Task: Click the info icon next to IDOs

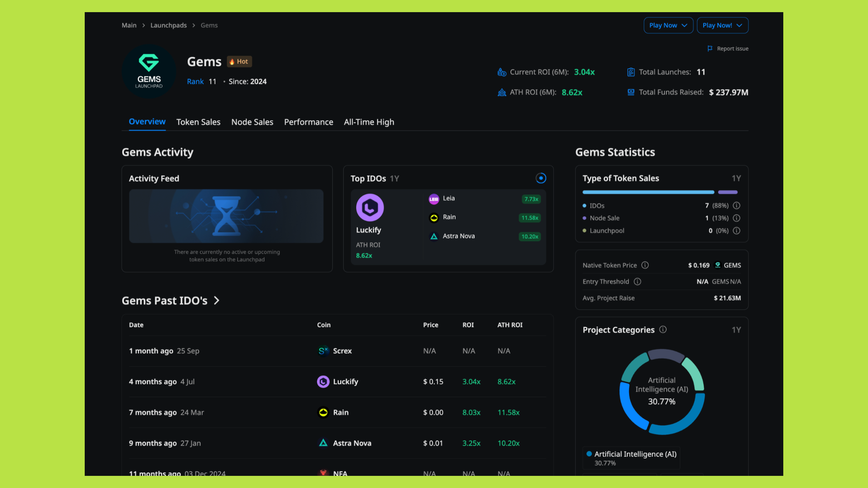Action: pyautogui.click(x=736, y=205)
